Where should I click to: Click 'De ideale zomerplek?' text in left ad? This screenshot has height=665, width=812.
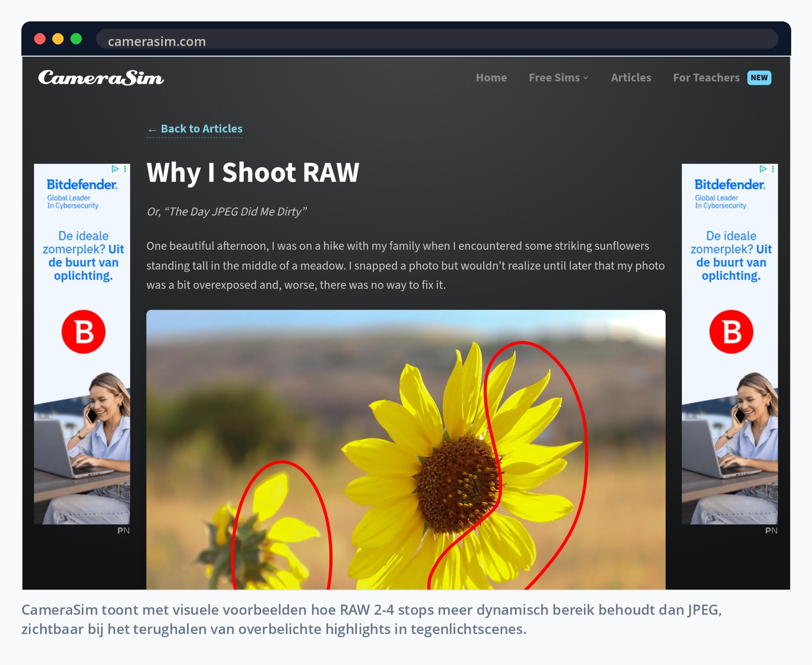tap(76, 243)
